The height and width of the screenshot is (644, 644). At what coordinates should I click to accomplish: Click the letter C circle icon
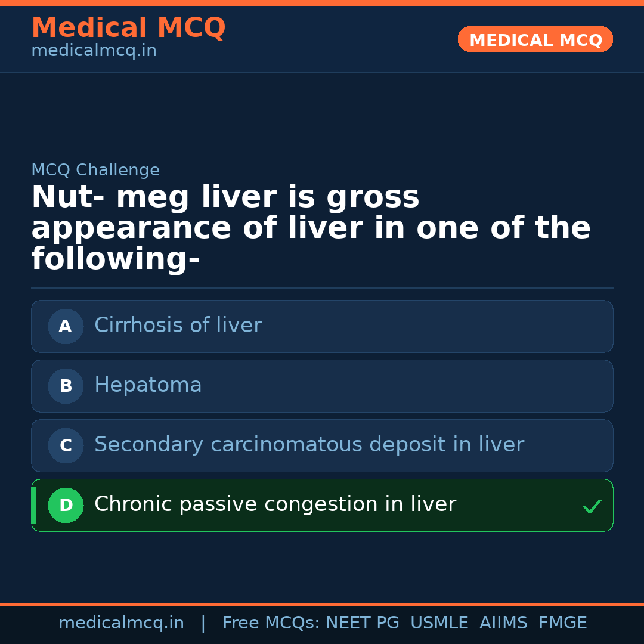tap(66, 445)
